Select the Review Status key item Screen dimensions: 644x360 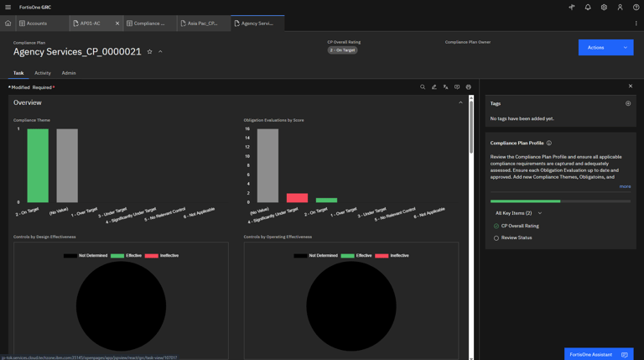pyautogui.click(x=512, y=238)
